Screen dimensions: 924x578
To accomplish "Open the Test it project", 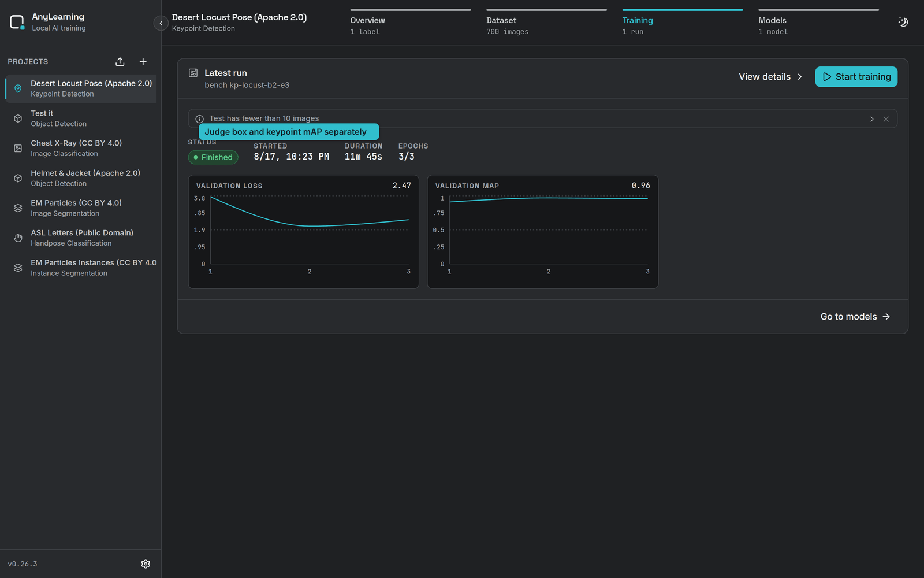I will click(81, 118).
